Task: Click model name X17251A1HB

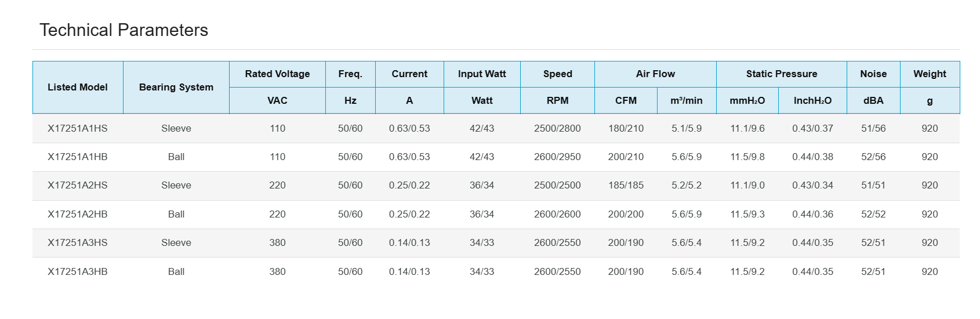Action: pyautogui.click(x=78, y=157)
